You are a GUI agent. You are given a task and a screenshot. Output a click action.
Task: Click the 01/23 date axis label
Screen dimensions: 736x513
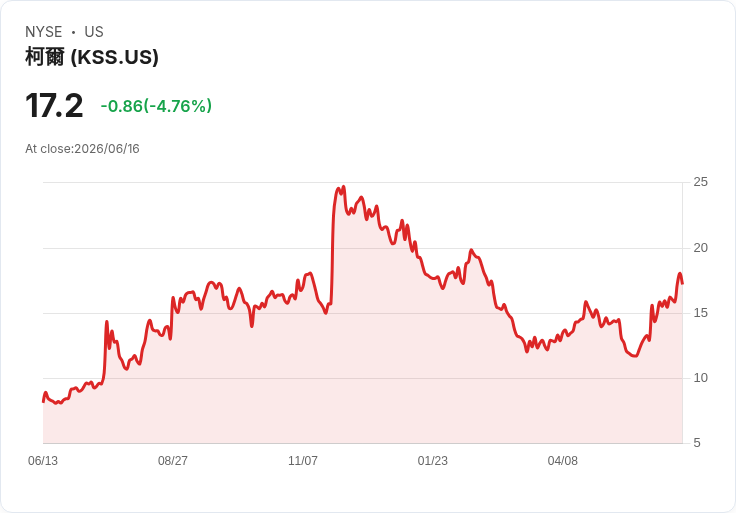433,461
